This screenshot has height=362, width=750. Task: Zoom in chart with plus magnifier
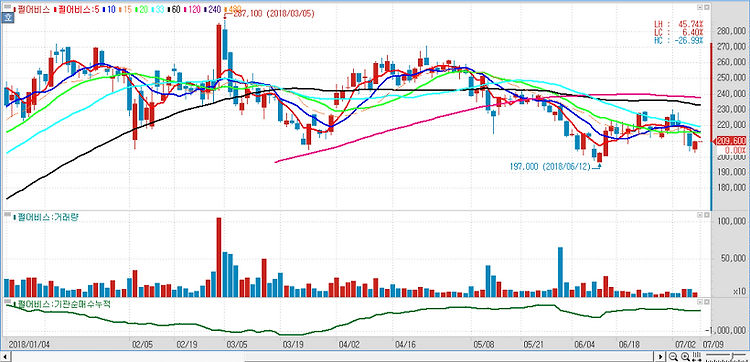click(x=685, y=357)
